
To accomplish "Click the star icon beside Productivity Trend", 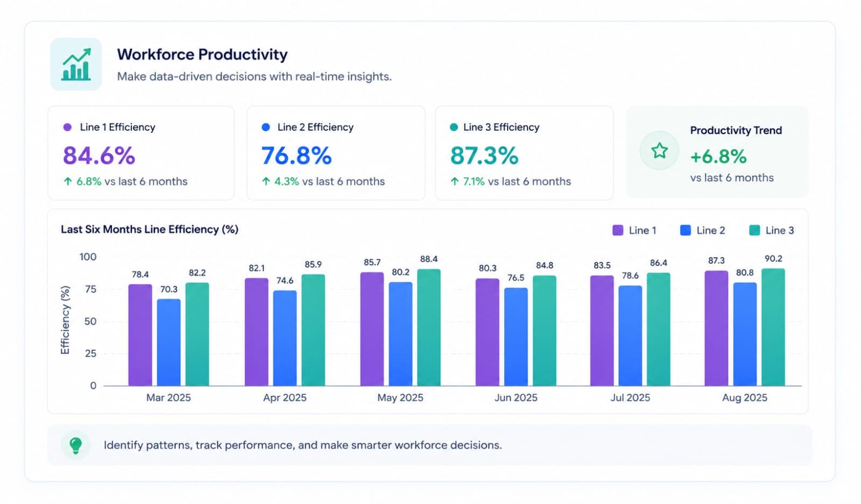I will [659, 151].
